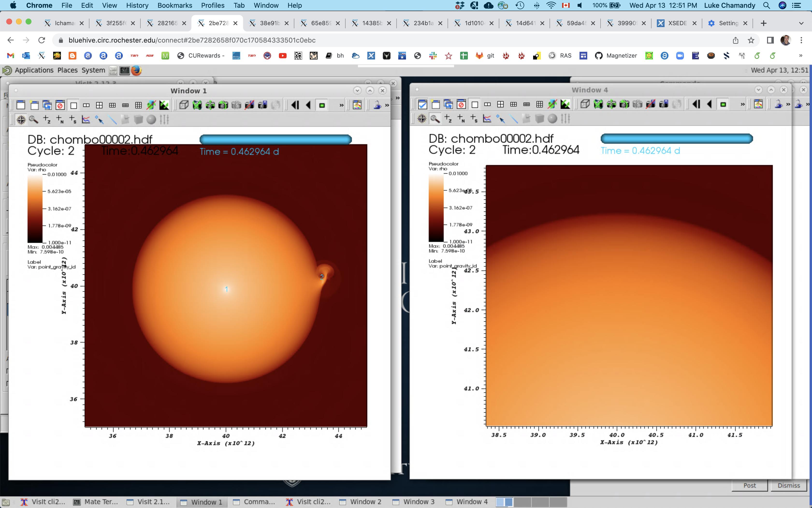Open Mate Terminal from taskbar
Screen dimensions: 812x508
[x=96, y=502]
